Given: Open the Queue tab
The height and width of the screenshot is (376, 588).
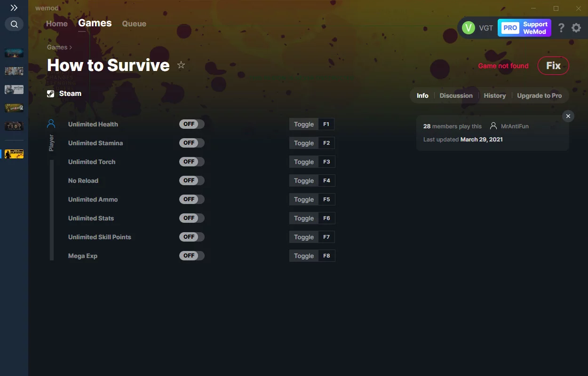Looking at the screenshot, I should click(134, 23).
